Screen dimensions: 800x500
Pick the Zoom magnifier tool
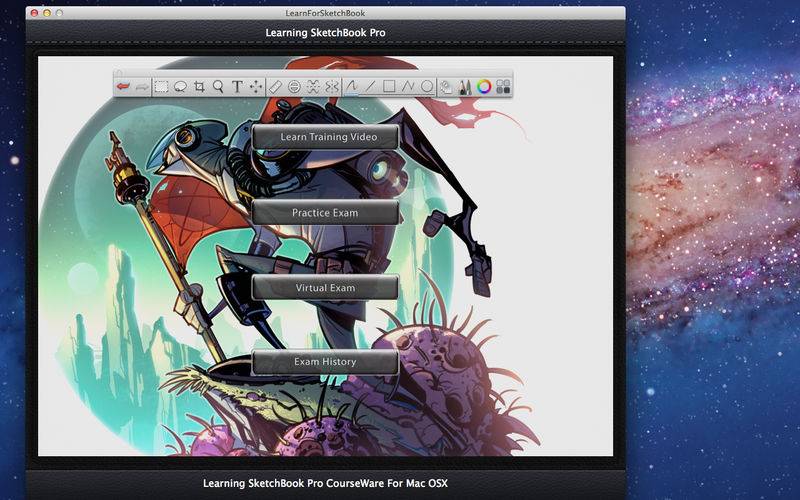(x=218, y=87)
